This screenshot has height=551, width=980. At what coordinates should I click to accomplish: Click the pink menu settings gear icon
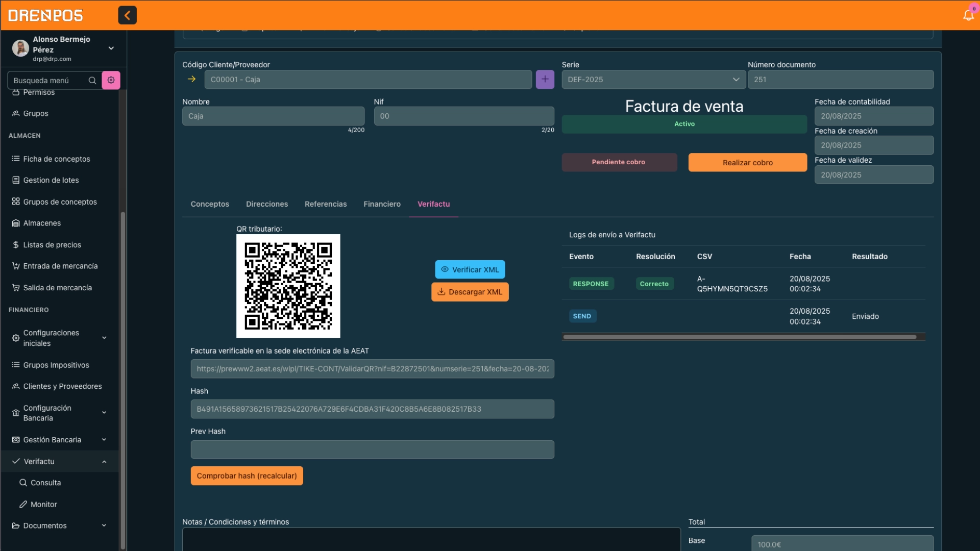[x=111, y=80]
